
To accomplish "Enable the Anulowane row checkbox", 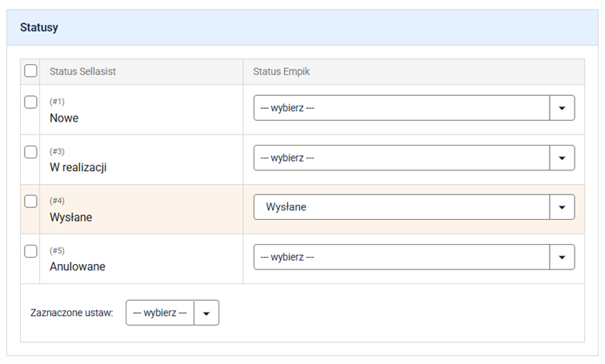I will tap(30, 251).
